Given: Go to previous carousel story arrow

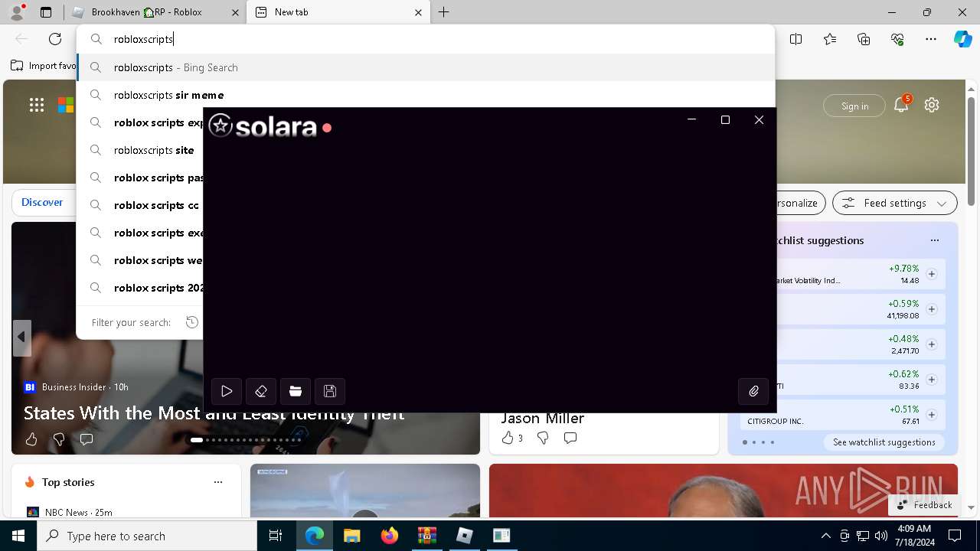Looking at the screenshot, I should click(x=21, y=337).
